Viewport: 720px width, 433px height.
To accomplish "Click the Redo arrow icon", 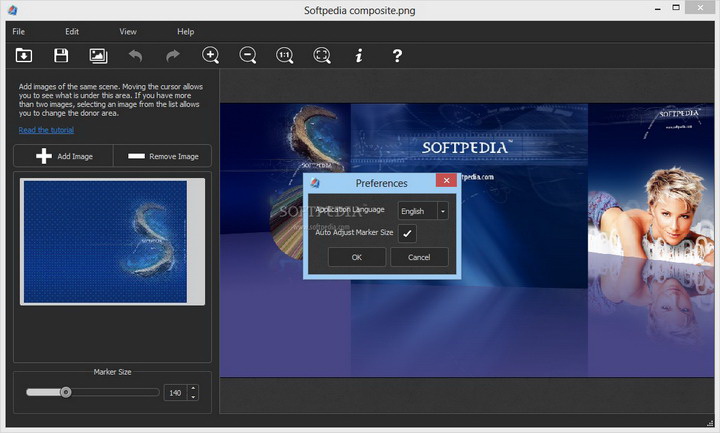I will [x=172, y=56].
